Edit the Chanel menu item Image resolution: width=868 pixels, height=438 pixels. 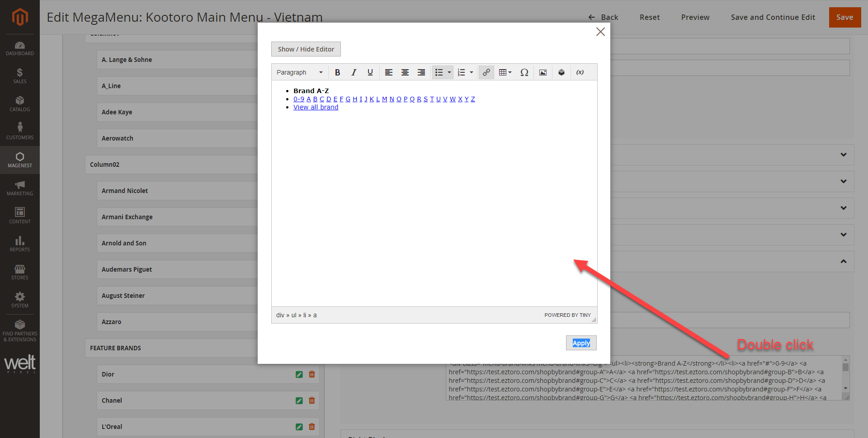tap(299, 400)
